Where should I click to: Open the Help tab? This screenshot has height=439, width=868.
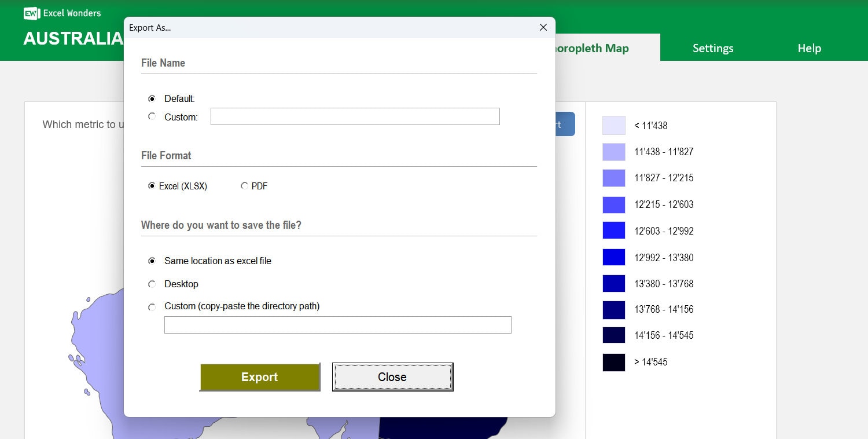pyautogui.click(x=809, y=48)
